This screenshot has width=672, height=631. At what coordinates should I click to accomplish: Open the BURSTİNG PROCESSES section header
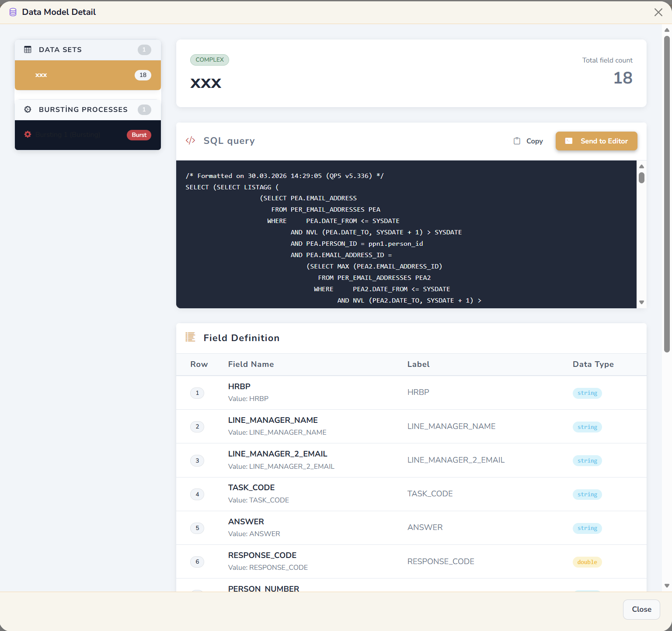88,109
